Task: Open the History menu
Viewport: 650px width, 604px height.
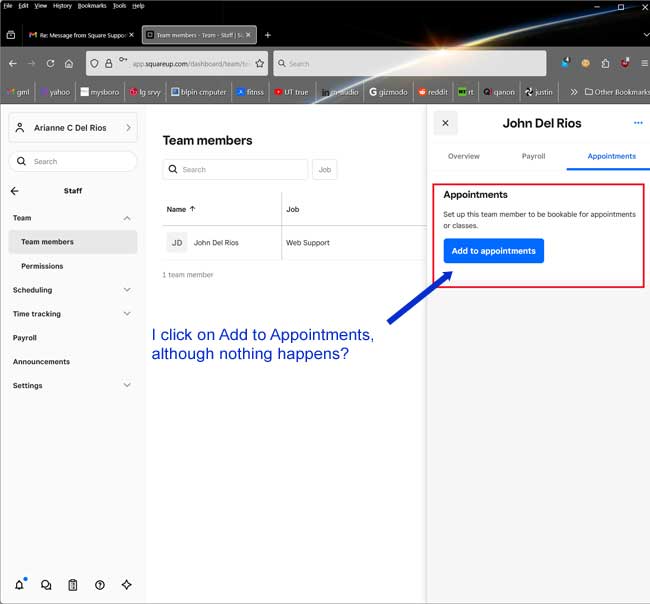Action: coord(62,6)
